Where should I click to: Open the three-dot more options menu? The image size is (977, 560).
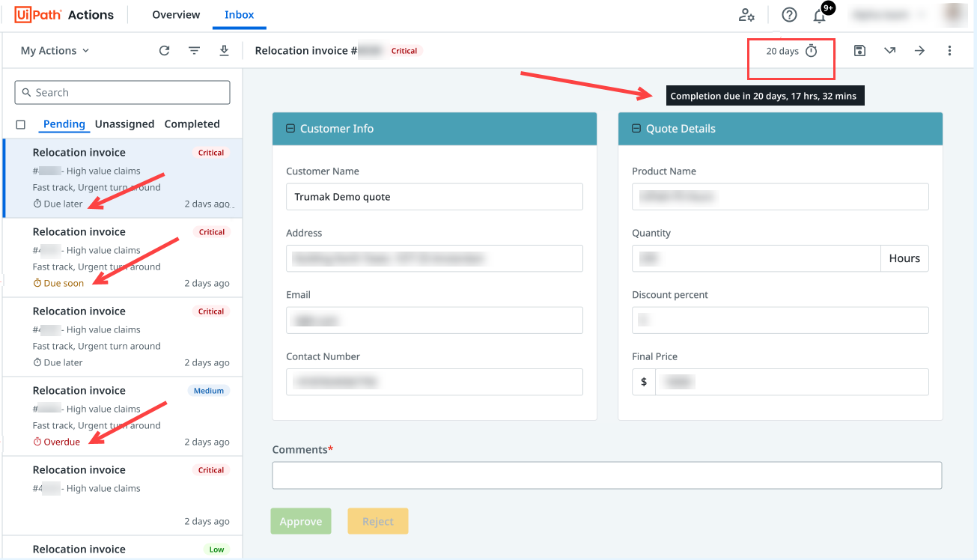tap(949, 51)
